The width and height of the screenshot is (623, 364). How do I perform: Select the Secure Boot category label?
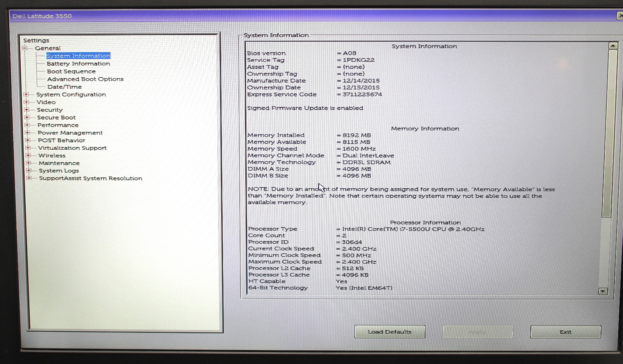(x=56, y=117)
